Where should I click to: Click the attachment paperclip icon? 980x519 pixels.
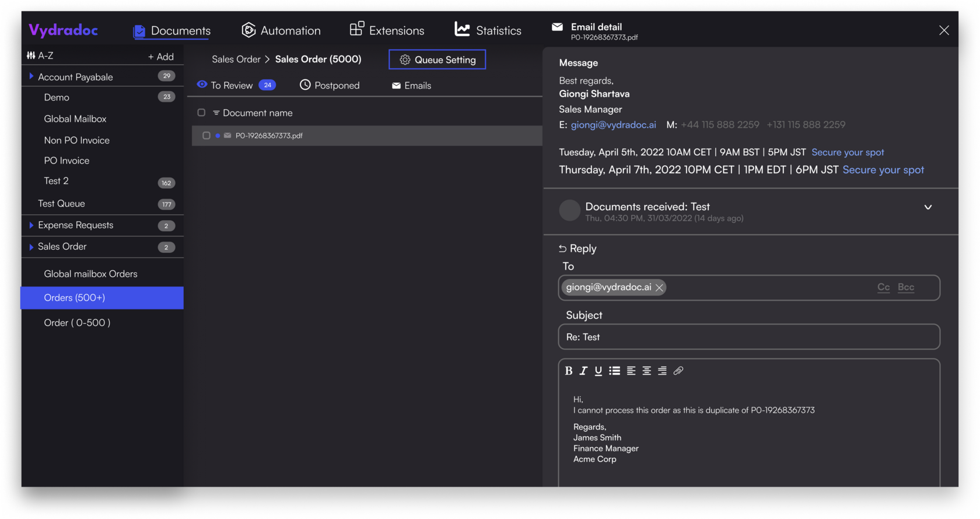[678, 371]
